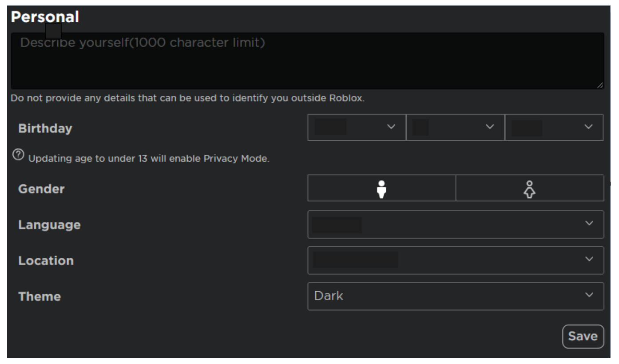Image resolution: width=619 pixels, height=364 pixels.
Task: Click the 'Gender' label
Action: point(41,189)
